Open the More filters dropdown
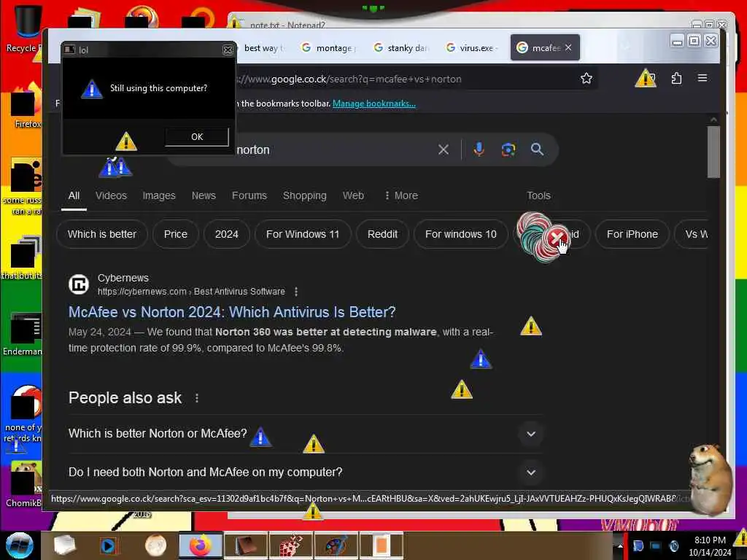This screenshot has height=560, width=747. pos(401,195)
